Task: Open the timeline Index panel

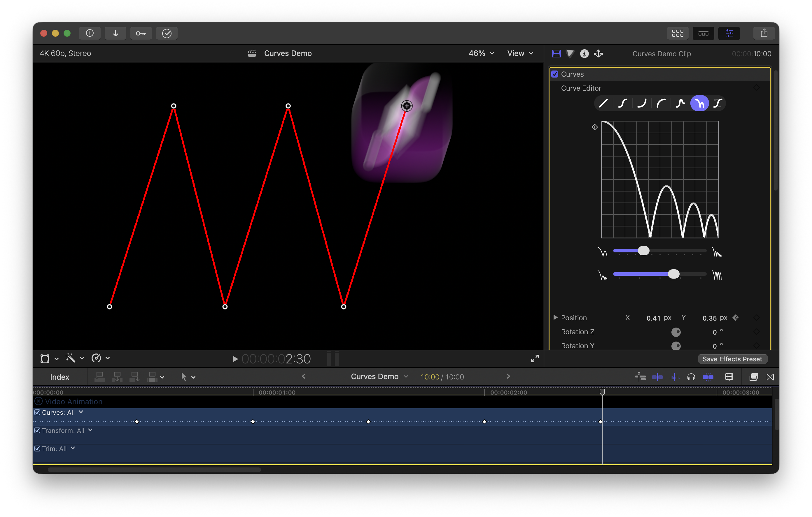Action: click(59, 377)
